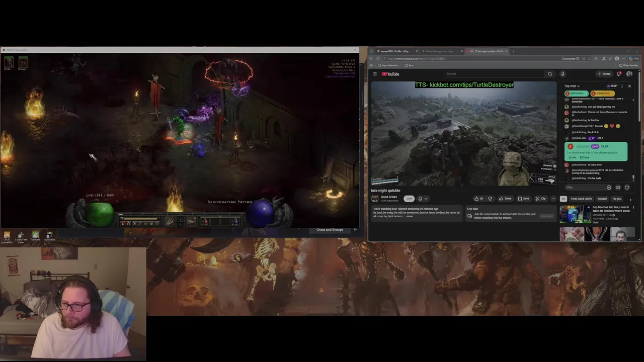644x362 pixels.
Task: Open the YouTube hamburger guide menu
Action: tap(375, 74)
